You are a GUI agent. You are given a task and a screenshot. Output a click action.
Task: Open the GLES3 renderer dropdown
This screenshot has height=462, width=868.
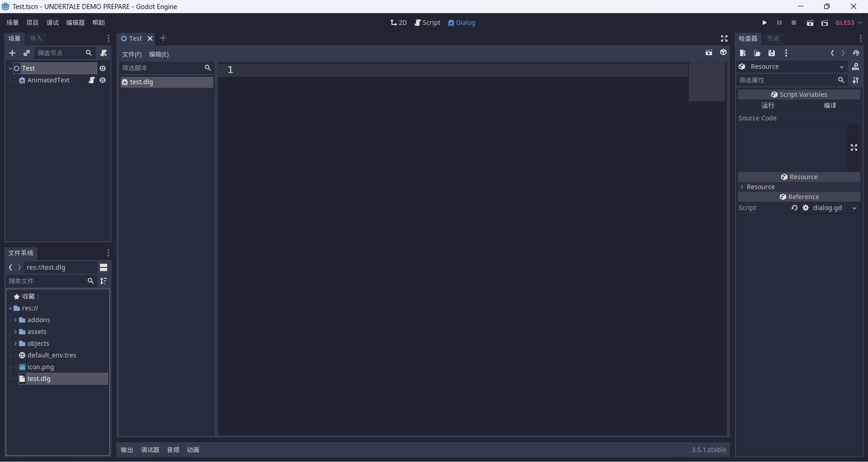click(849, 23)
